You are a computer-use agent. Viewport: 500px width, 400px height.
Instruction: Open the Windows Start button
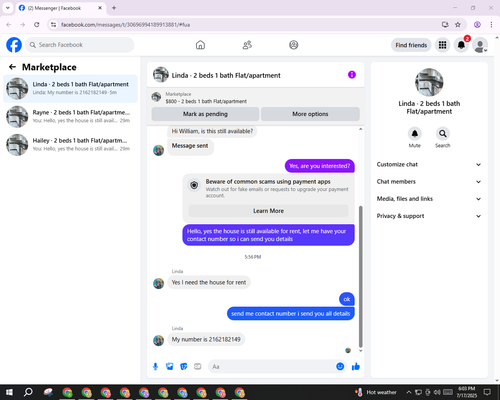[9, 392]
